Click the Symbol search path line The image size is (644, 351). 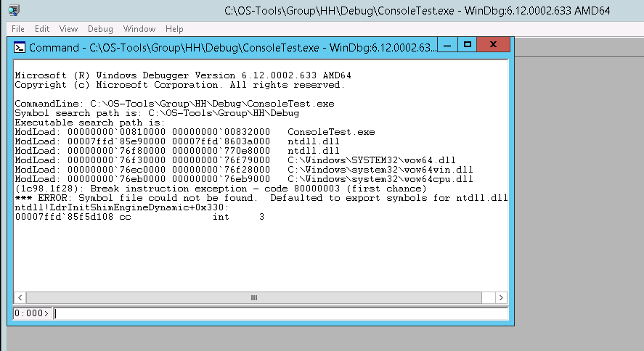click(x=157, y=113)
